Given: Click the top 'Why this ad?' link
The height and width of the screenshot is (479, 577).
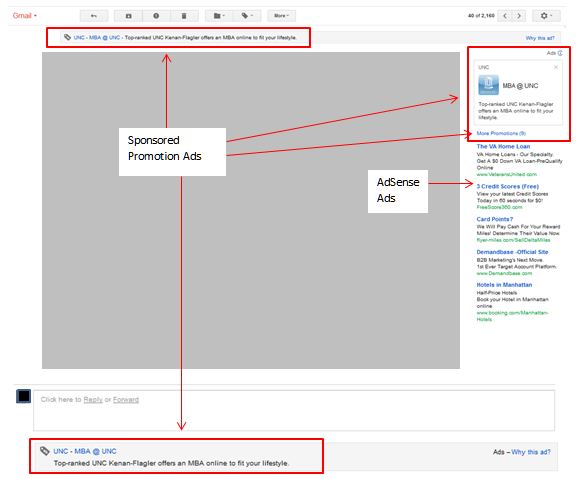Looking at the screenshot, I should click(540, 38).
